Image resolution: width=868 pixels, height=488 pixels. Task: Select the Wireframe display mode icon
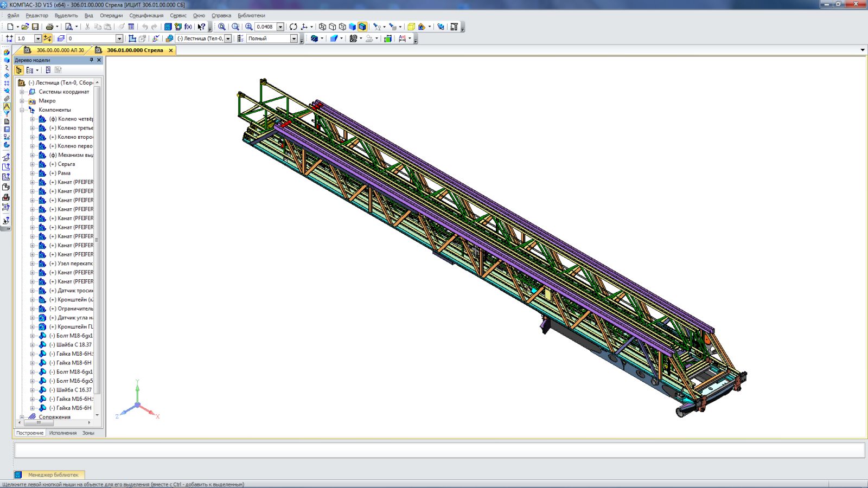(x=322, y=27)
